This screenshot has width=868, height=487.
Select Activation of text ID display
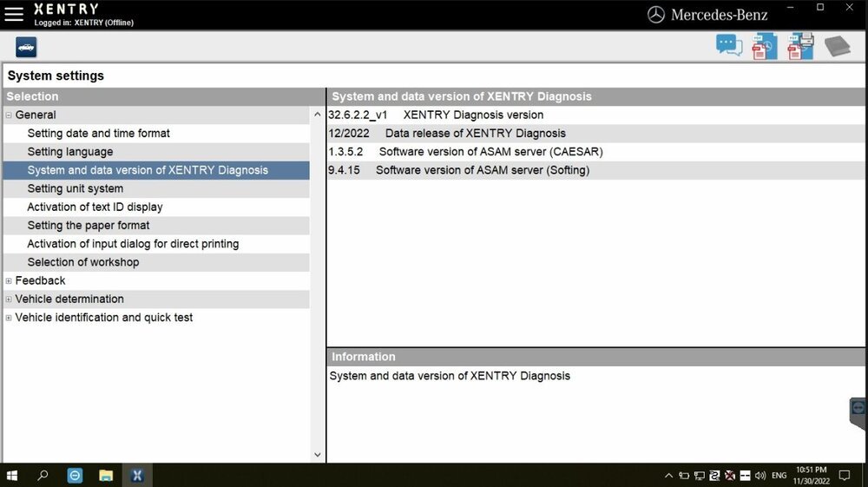coord(95,207)
